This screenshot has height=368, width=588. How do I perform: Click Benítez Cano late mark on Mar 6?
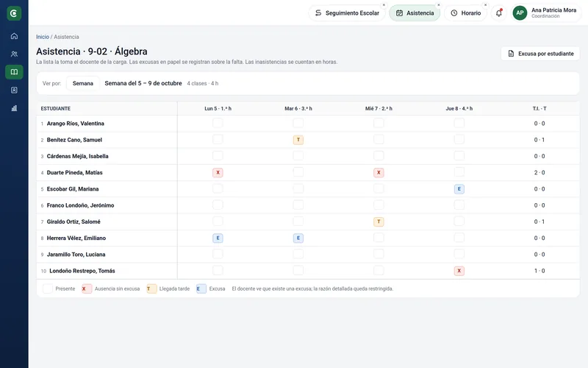pos(298,140)
